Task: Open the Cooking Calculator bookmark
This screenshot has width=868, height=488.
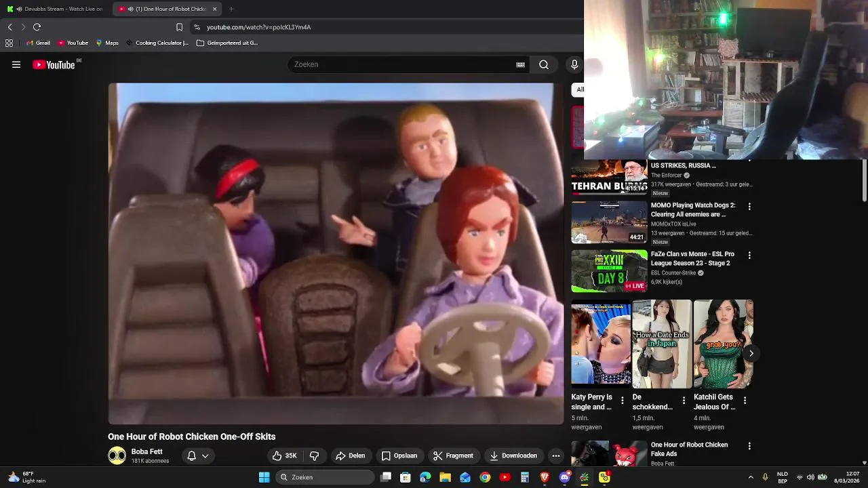Action: (157, 43)
